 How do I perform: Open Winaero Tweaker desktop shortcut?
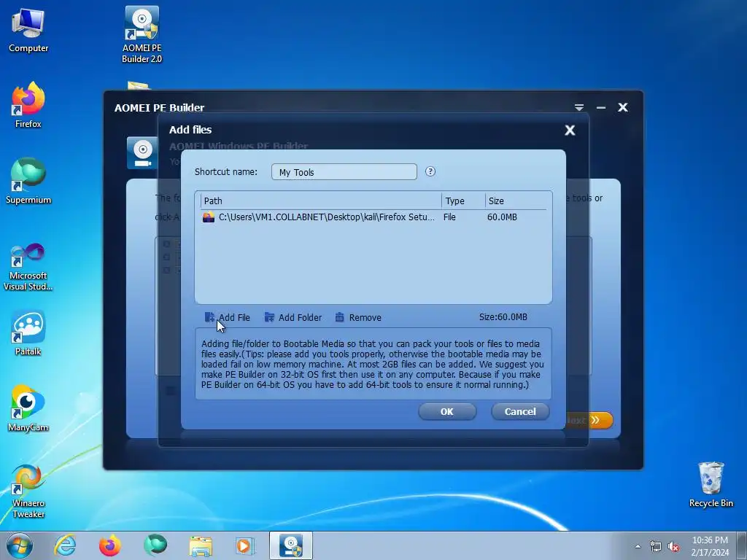pos(28,491)
